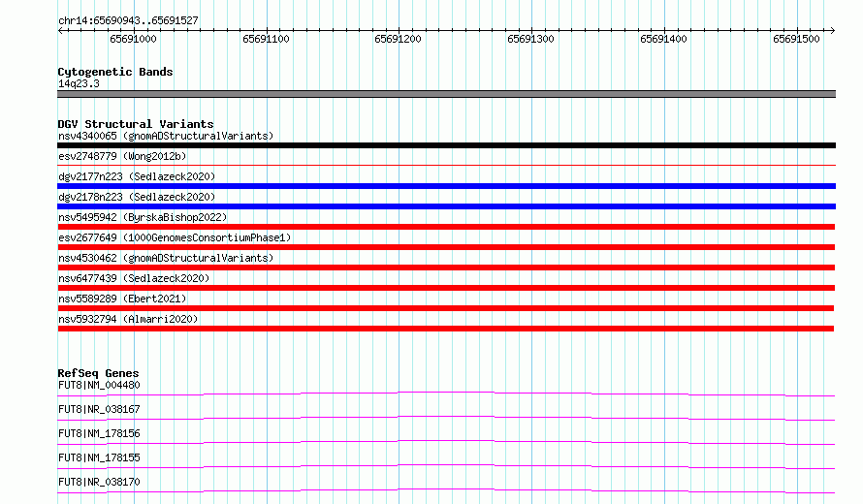Click the blue dgv2177n223 variant bar

coord(446,186)
